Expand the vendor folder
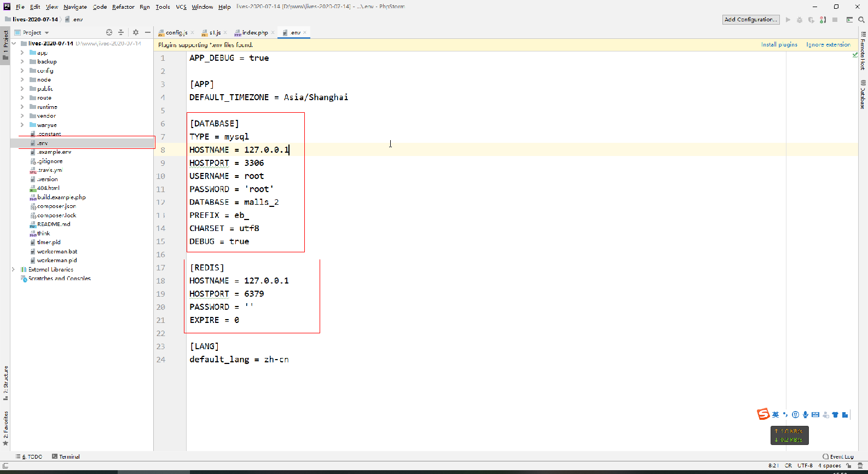Screen dimensions: 868x474 point(22,115)
